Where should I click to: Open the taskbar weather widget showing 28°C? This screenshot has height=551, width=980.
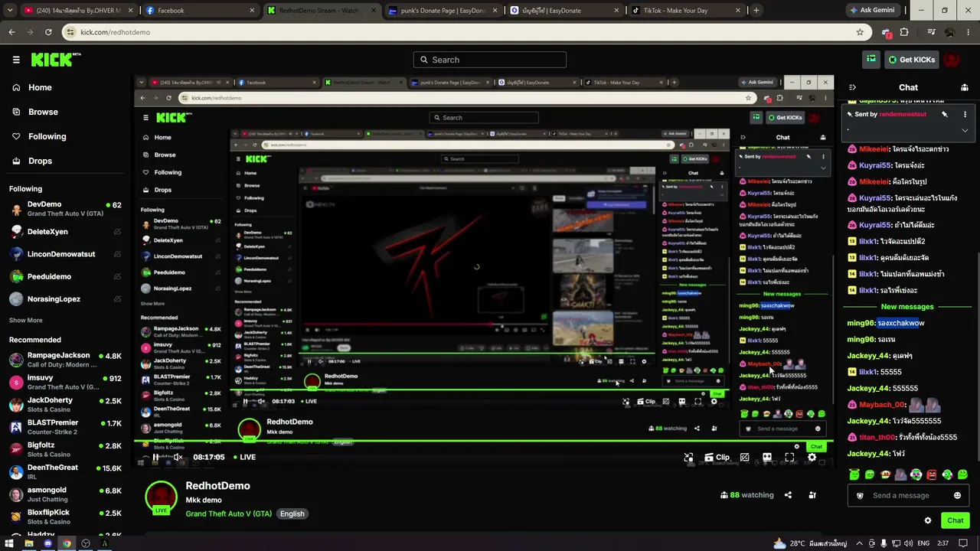(810, 543)
